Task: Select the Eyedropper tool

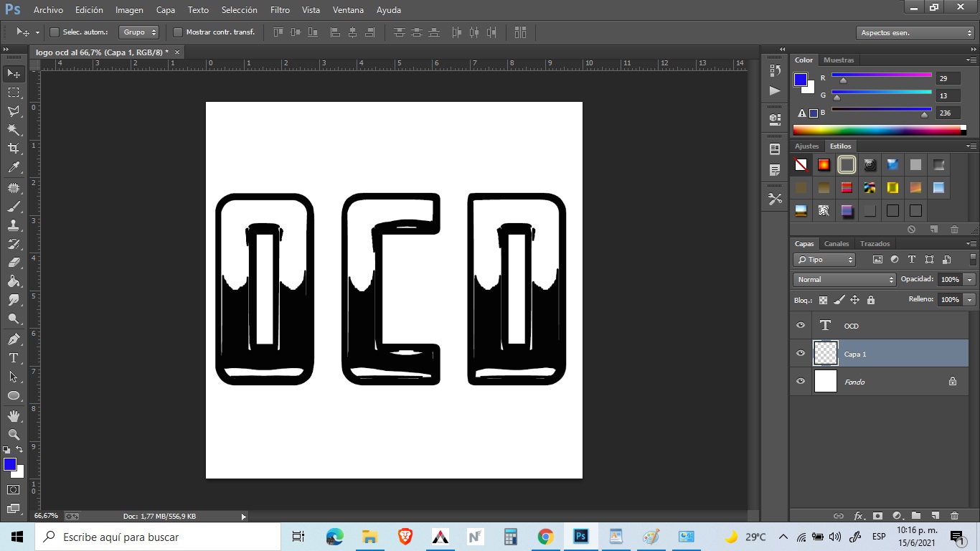Action: click(14, 167)
